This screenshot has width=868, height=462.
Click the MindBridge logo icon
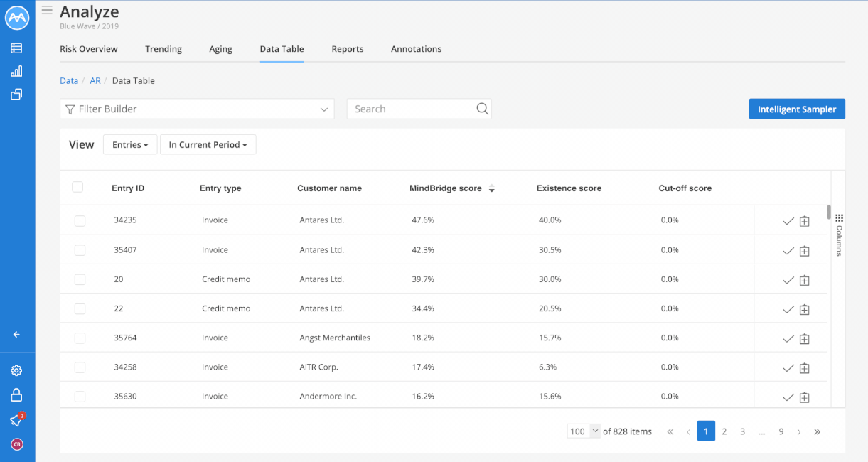click(x=16, y=18)
